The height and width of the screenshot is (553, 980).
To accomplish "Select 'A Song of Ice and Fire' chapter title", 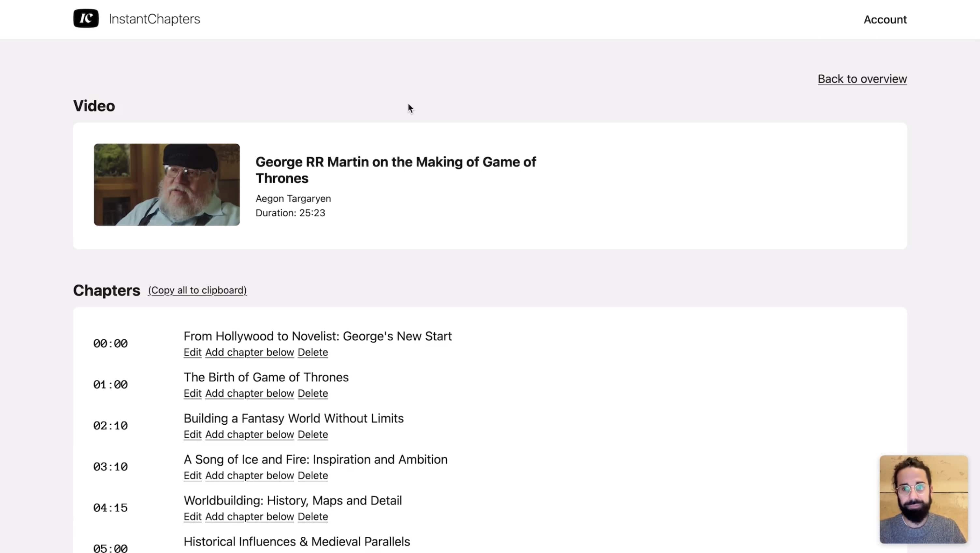I will coord(315,460).
